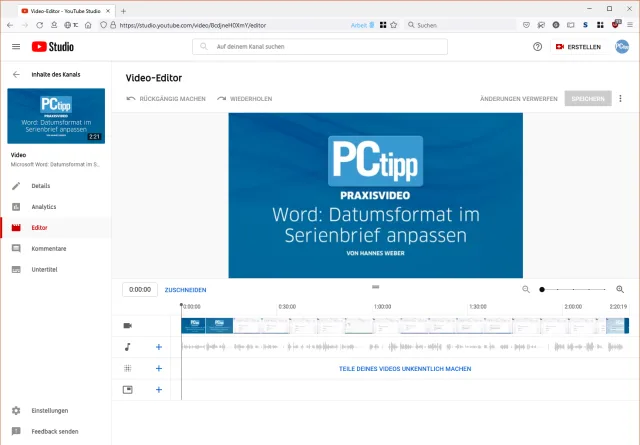Click the video thumbnail in the sidebar
Viewport: 640px width, 445px height.
[x=55, y=115]
